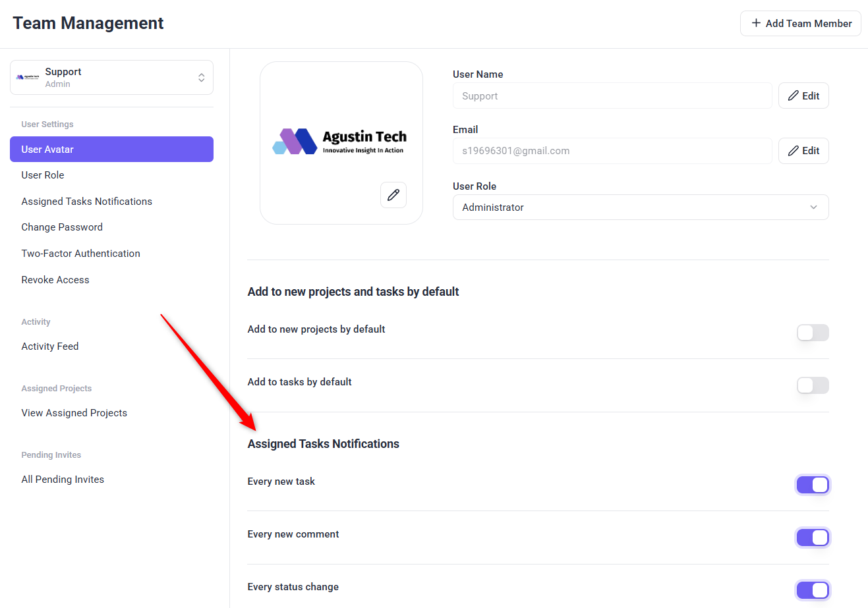The width and height of the screenshot is (868, 608).
Task: Disable Every new comment notifications
Action: point(812,538)
